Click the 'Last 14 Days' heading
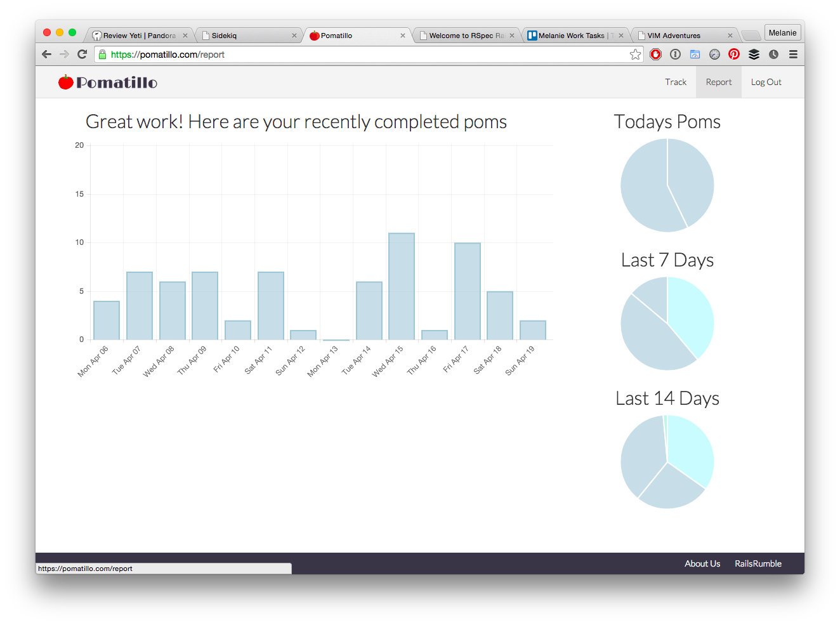This screenshot has width=840, height=625. pyautogui.click(x=667, y=398)
